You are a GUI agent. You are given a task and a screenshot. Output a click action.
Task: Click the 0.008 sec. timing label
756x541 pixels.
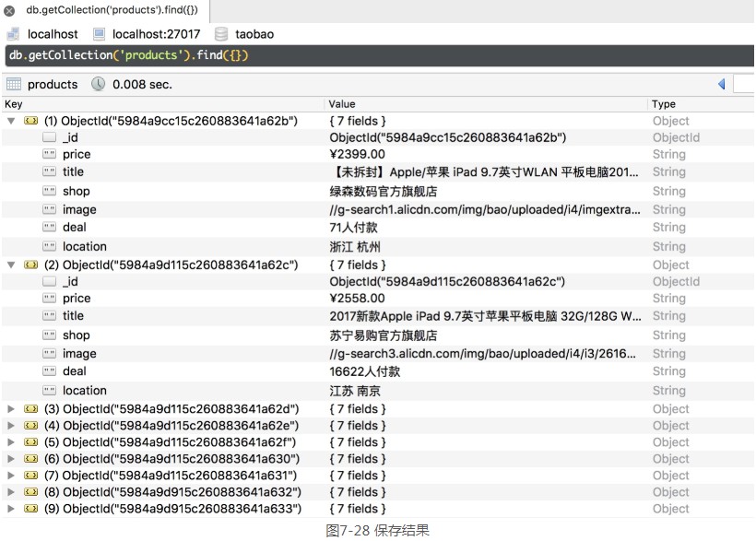click(142, 85)
